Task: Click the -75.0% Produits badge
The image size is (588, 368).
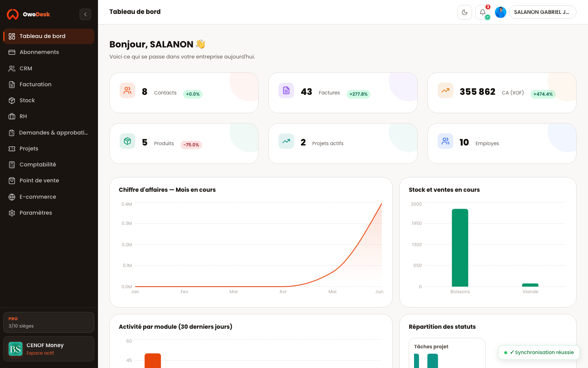Action: click(x=191, y=145)
